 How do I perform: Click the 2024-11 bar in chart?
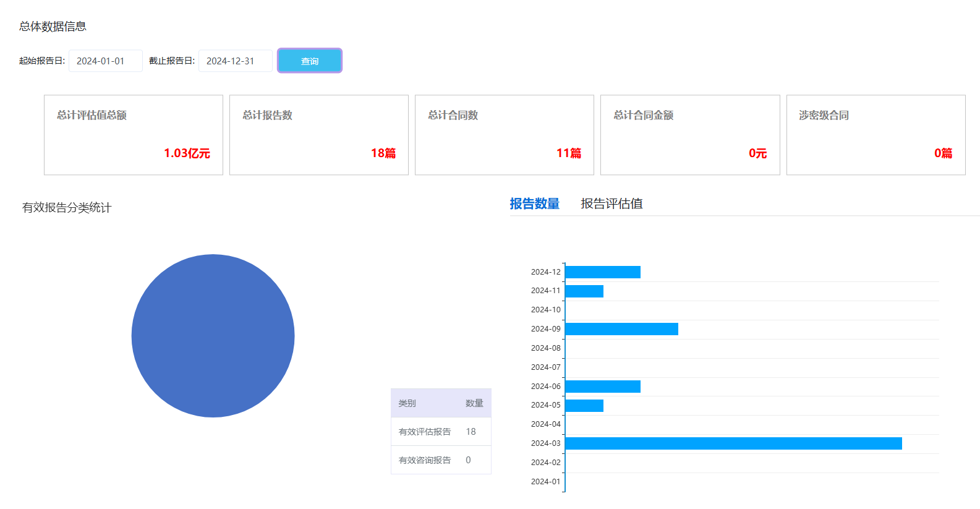pos(584,291)
